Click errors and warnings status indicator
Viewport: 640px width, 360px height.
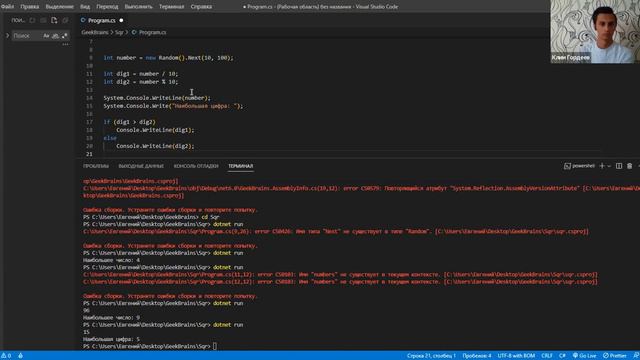click(6, 356)
